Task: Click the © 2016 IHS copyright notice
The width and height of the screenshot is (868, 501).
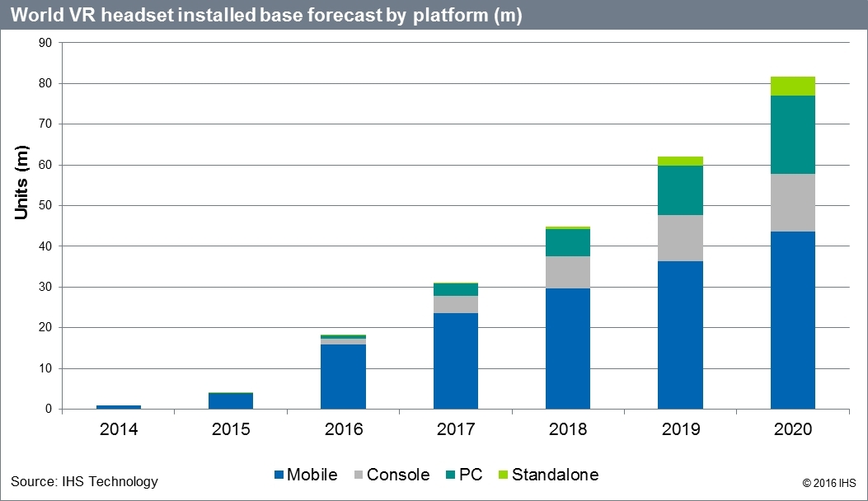Action: click(828, 482)
